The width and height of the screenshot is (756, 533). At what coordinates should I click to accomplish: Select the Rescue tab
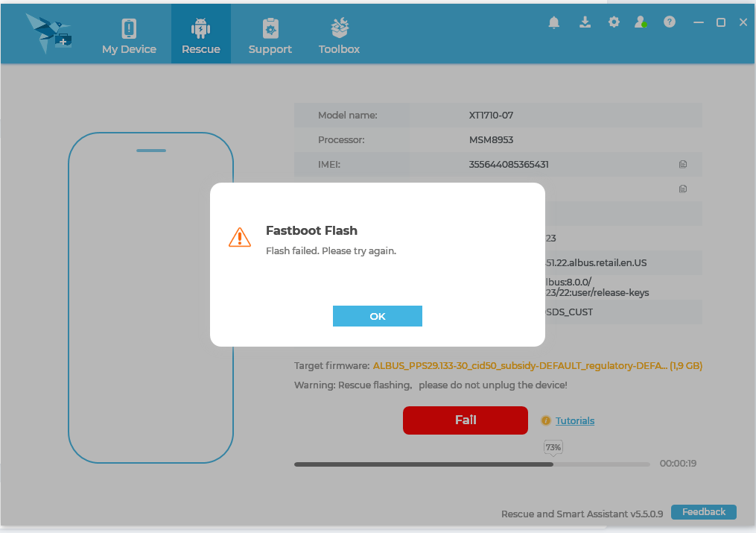click(x=201, y=34)
